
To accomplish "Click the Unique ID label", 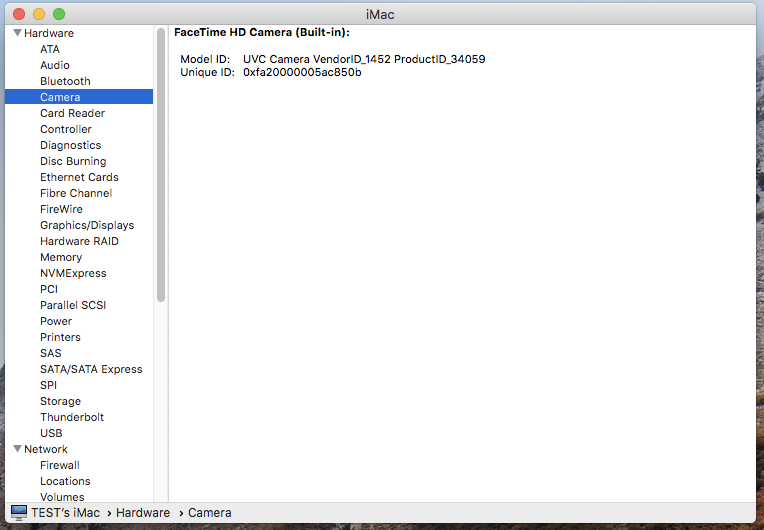I will click(x=208, y=72).
